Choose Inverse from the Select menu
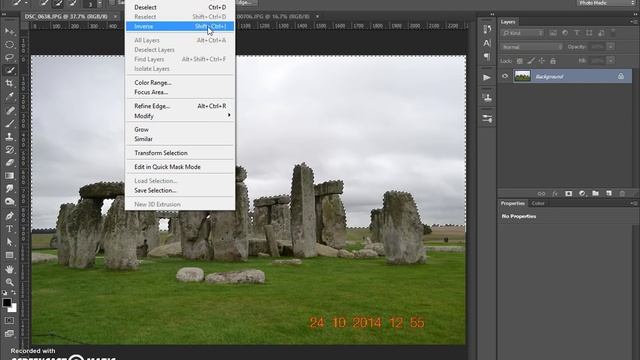The image size is (640, 360). click(x=180, y=26)
